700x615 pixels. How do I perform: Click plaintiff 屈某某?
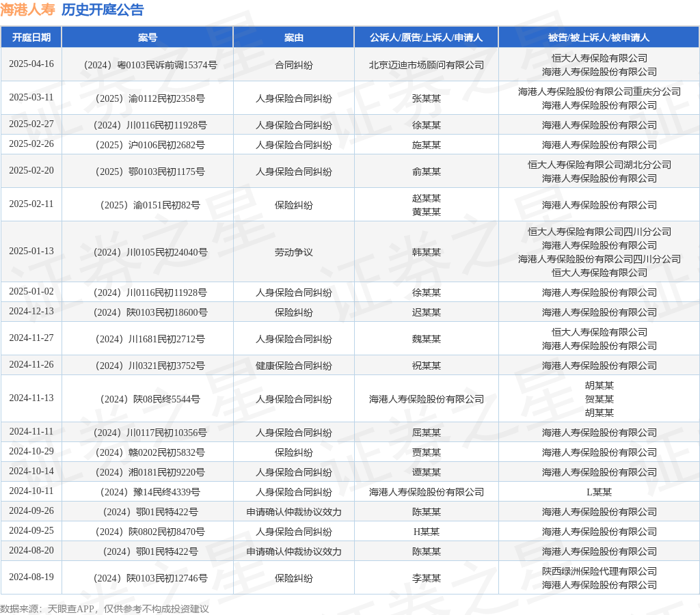coord(427,433)
